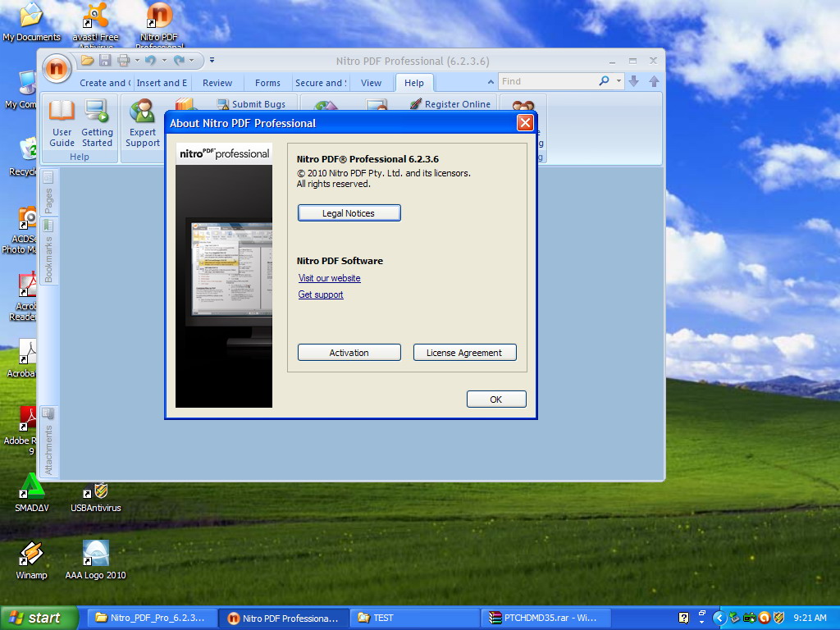Switch to the TEST folder taskbar item
This screenshot has height=630, width=840.
point(414,618)
